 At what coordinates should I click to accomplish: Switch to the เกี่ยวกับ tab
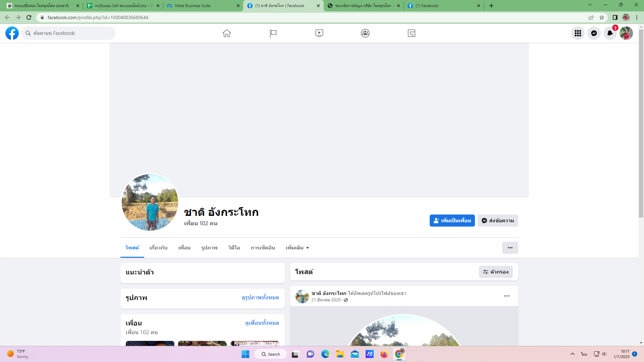tap(158, 248)
